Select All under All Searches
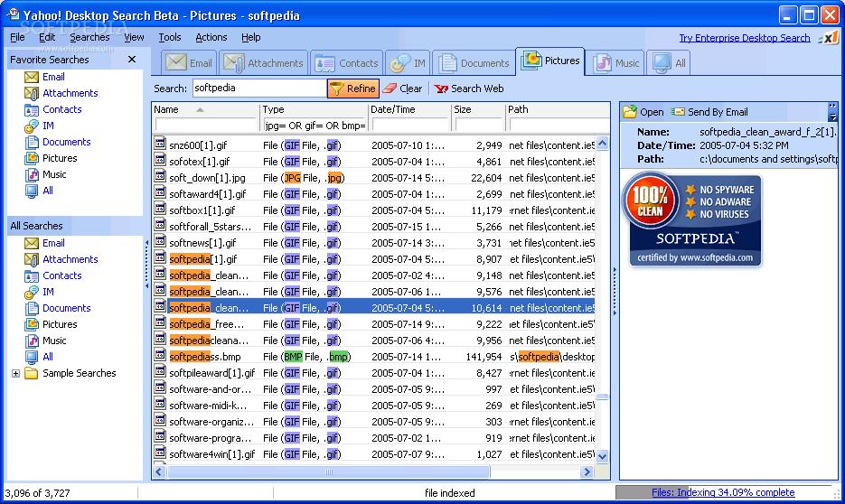This screenshot has height=504, width=845. pyautogui.click(x=47, y=357)
